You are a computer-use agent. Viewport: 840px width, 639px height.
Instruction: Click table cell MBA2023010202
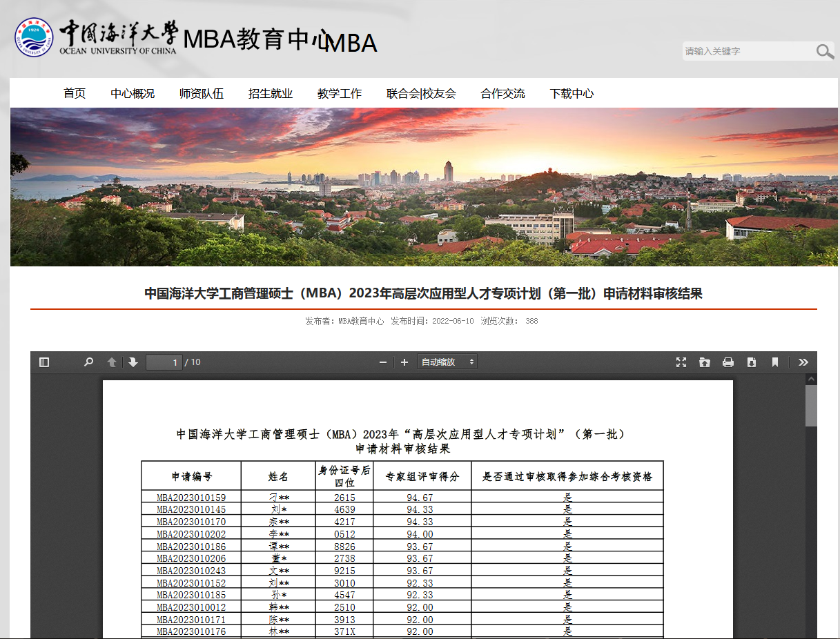191,534
